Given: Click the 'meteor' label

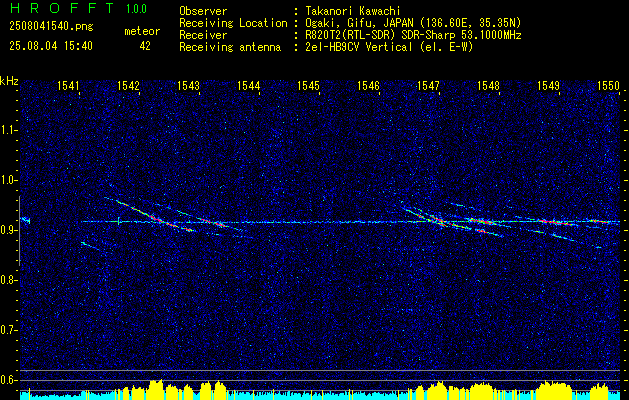Looking at the screenshot, I should tap(142, 31).
